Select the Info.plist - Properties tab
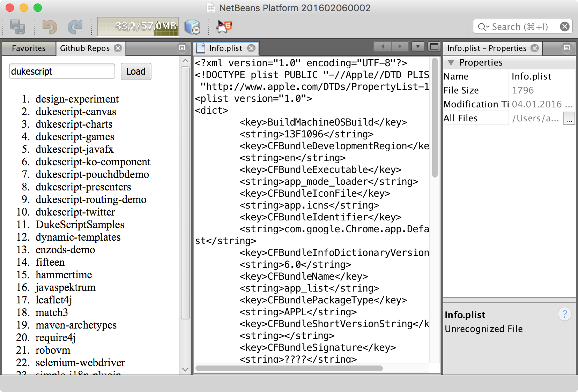The image size is (578, 392). (x=487, y=48)
